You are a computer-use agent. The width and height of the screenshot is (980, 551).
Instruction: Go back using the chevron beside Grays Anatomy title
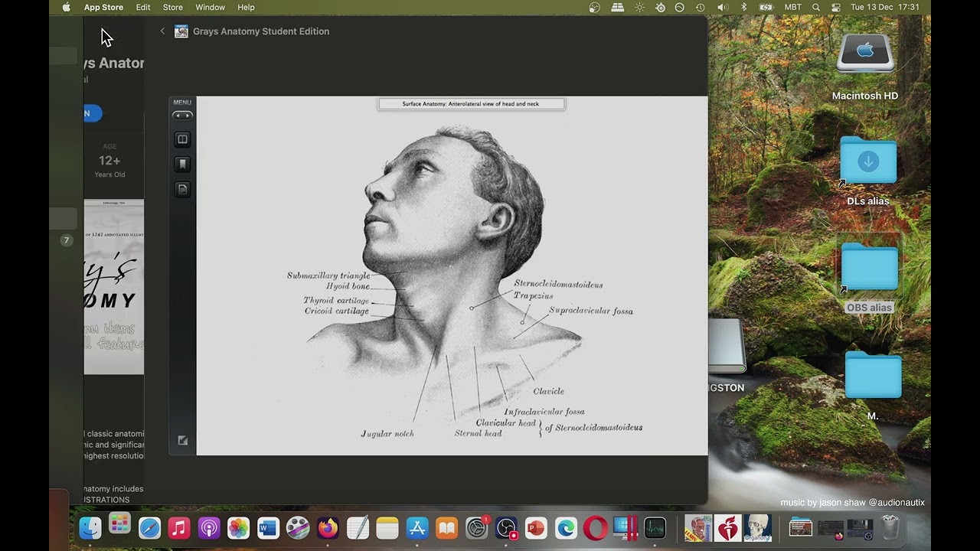click(162, 31)
